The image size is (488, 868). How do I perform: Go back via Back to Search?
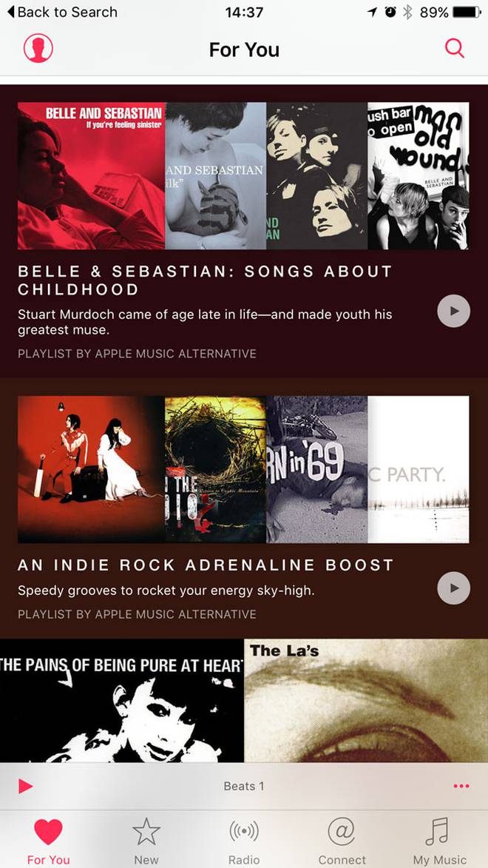tap(62, 12)
